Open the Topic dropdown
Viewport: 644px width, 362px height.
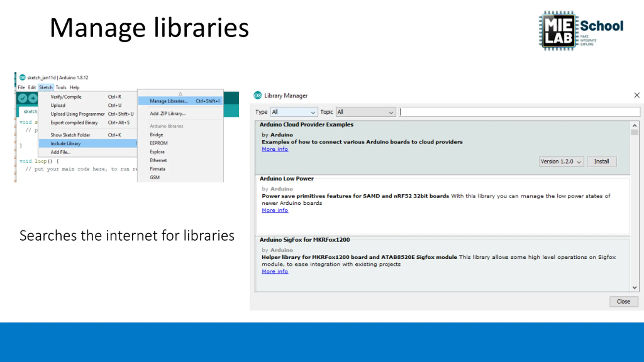tap(366, 112)
